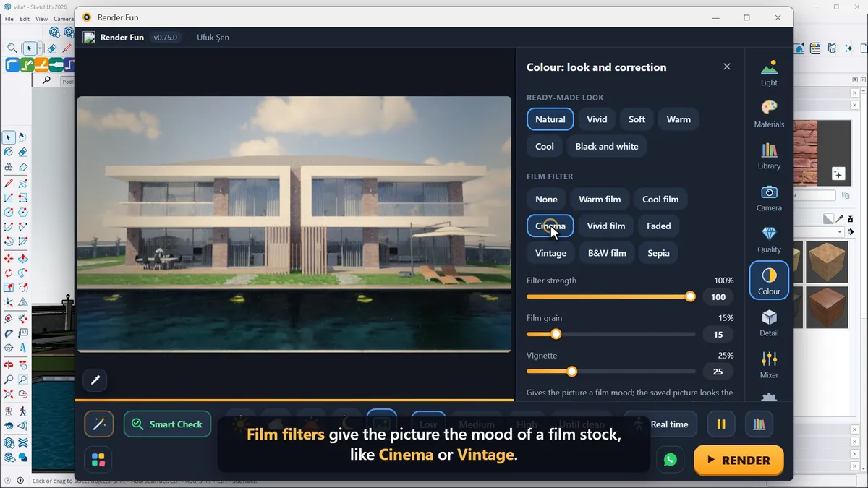Select the SketchUp Freehand tool
This screenshot has width=868, height=488.
[x=22, y=184]
